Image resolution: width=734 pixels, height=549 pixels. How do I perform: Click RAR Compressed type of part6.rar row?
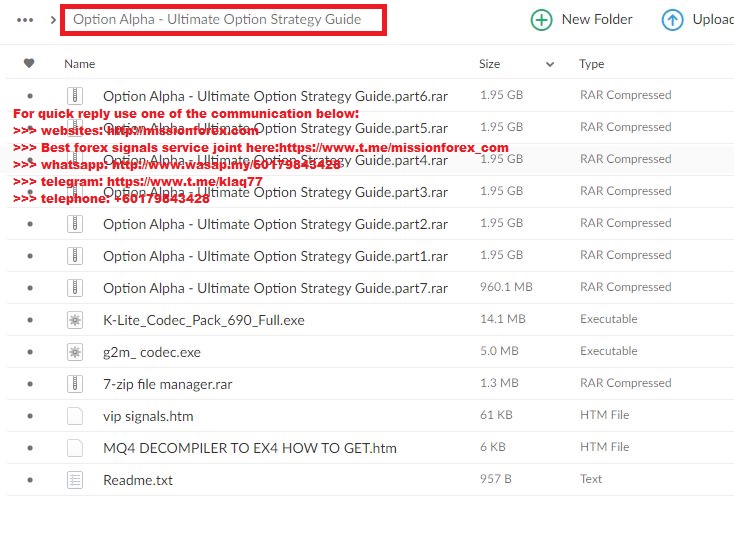pos(625,95)
